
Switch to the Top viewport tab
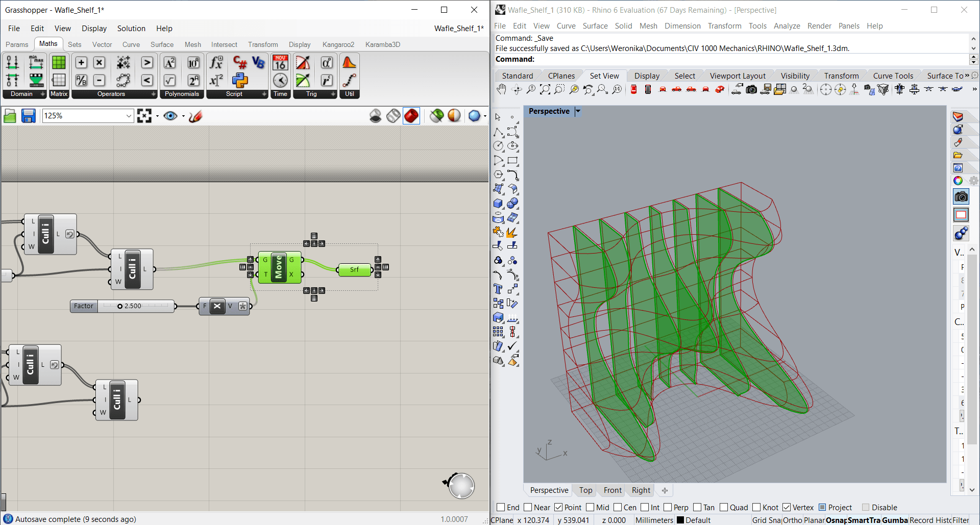click(x=585, y=490)
